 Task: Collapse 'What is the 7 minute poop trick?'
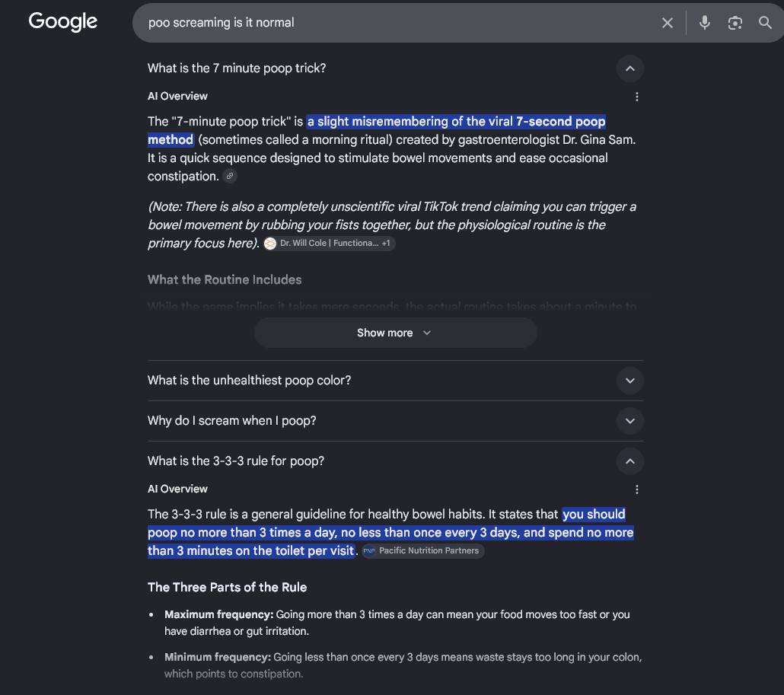(x=630, y=69)
